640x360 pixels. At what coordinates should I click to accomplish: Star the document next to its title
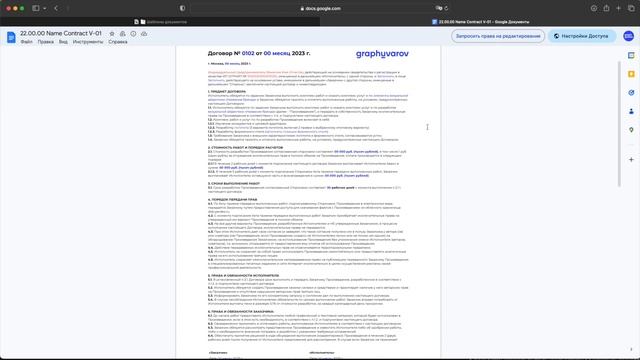pos(112,33)
